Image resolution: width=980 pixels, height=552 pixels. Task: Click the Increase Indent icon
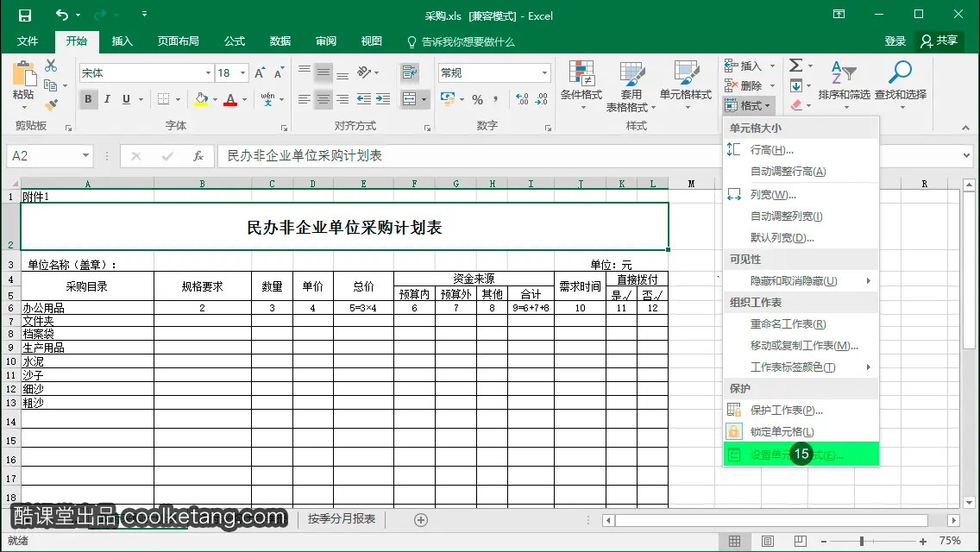point(383,99)
